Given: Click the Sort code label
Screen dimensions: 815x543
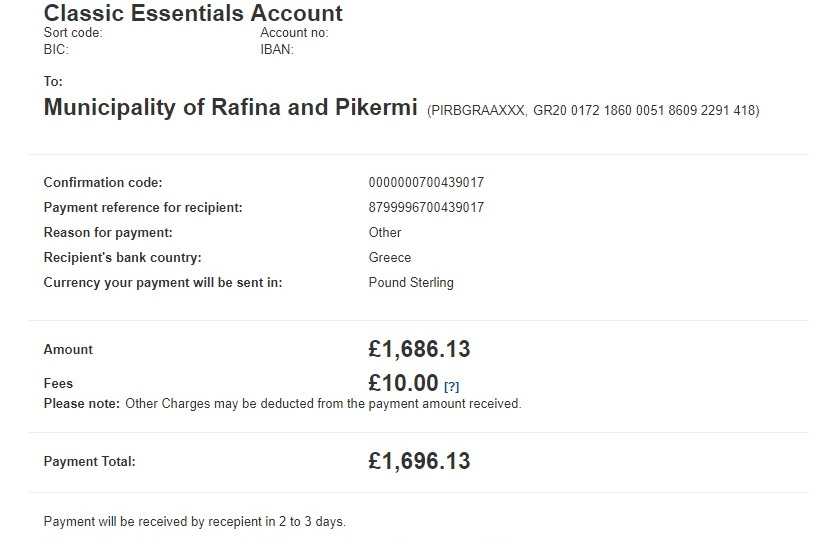Looking at the screenshot, I should click(x=73, y=33).
